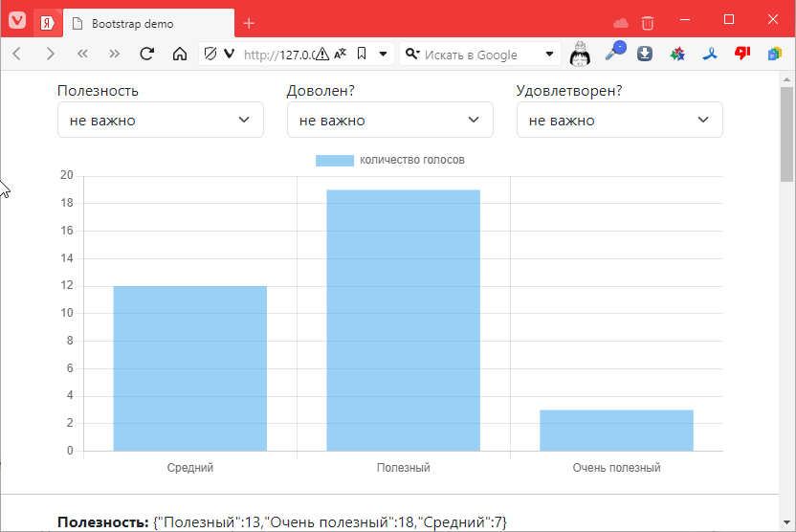796x532 pixels.
Task: Click the Yandex pinned tab
Action: pos(46,23)
